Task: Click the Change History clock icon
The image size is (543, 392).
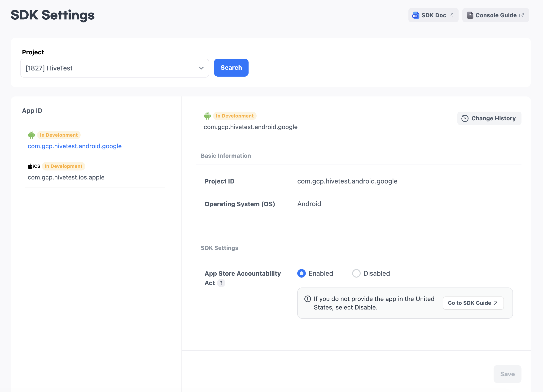Action: pyautogui.click(x=465, y=118)
